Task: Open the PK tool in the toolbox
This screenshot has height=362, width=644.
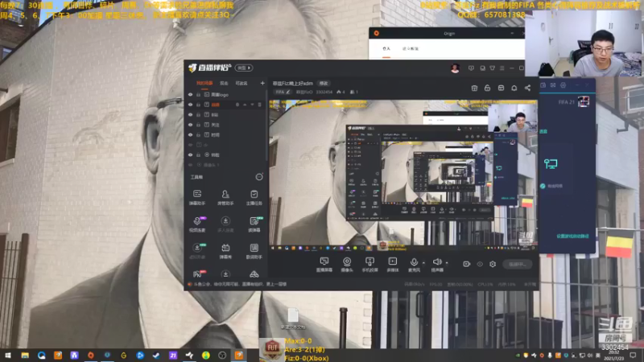Action: (197, 274)
